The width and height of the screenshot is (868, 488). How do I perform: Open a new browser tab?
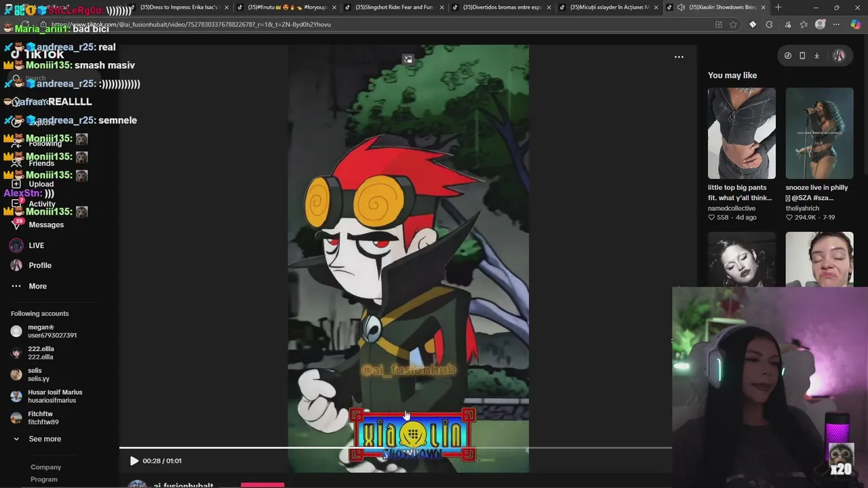(x=778, y=7)
